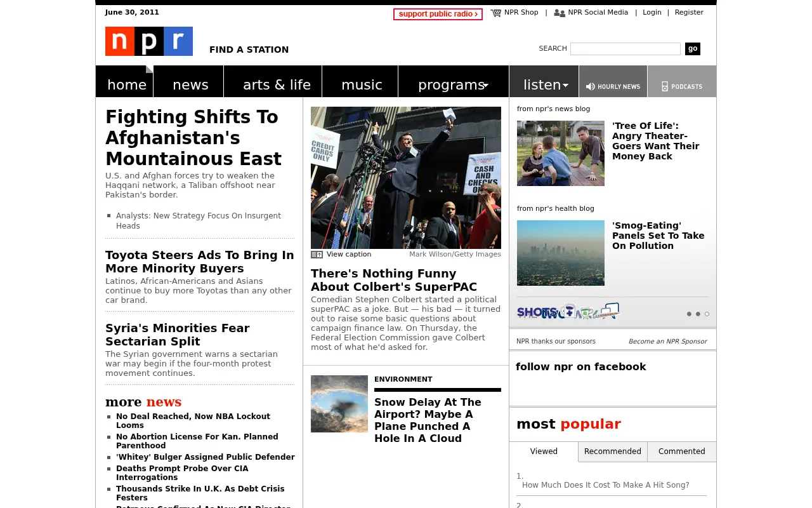The width and height of the screenshot is (812, 508).
Task: Click the NPR logo
Action: (149, 41)
